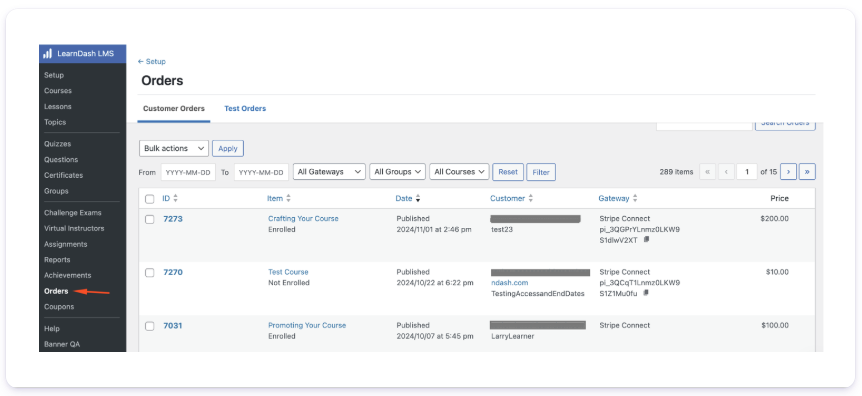The width and height of the screenshot is (862, 396).
Task: Copy the transaction ID for order 7270
Action: click(x=646, y=293)
